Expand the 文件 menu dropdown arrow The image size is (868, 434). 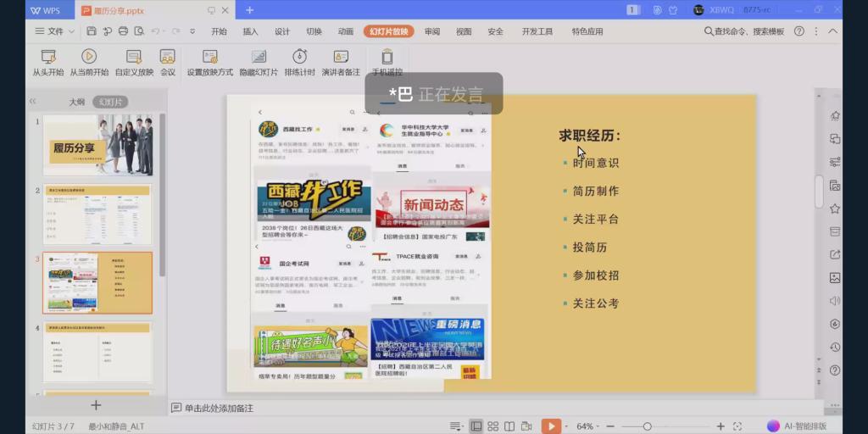[x=70, y=31]
